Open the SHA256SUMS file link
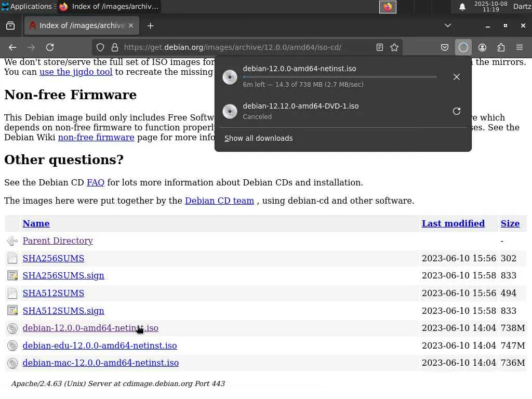This screenshot has height=399, width=532. coord(54,258)
